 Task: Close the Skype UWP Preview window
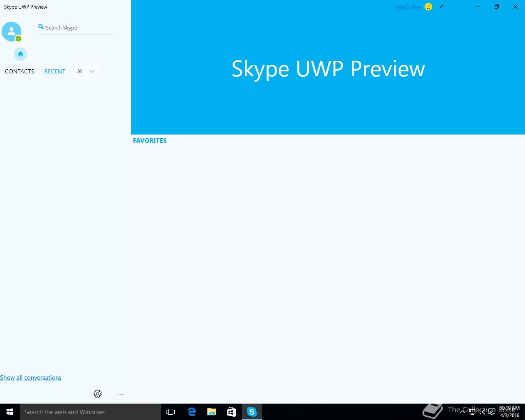pos(516,7)
